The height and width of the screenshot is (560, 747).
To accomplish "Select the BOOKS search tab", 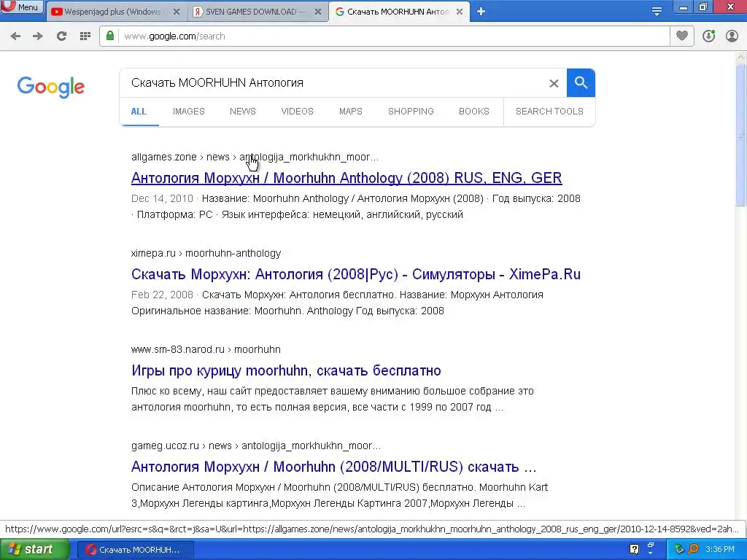I will [x=474, y=112].
